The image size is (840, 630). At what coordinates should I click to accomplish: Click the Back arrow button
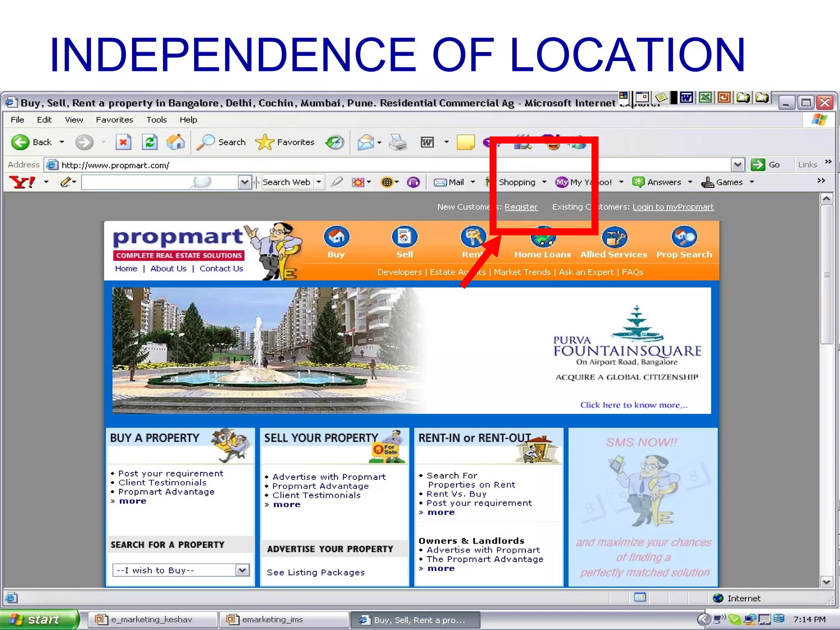(x=20, y=142)
